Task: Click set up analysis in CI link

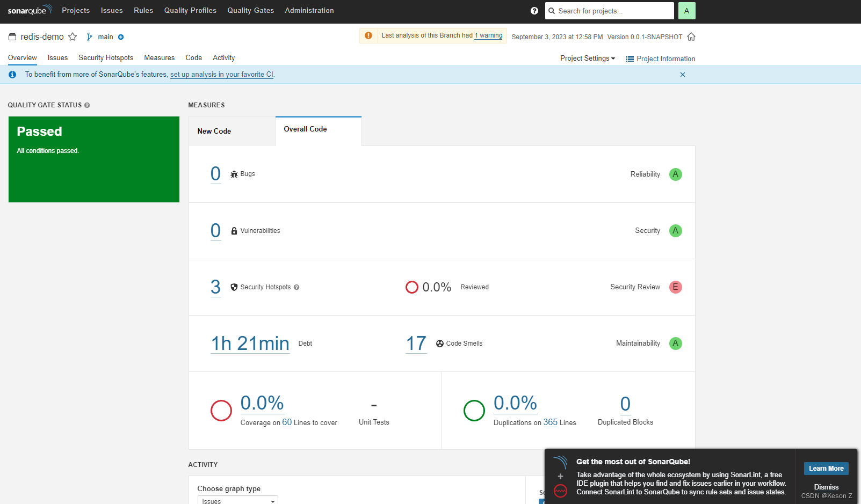Action: (x=222, y=75)
